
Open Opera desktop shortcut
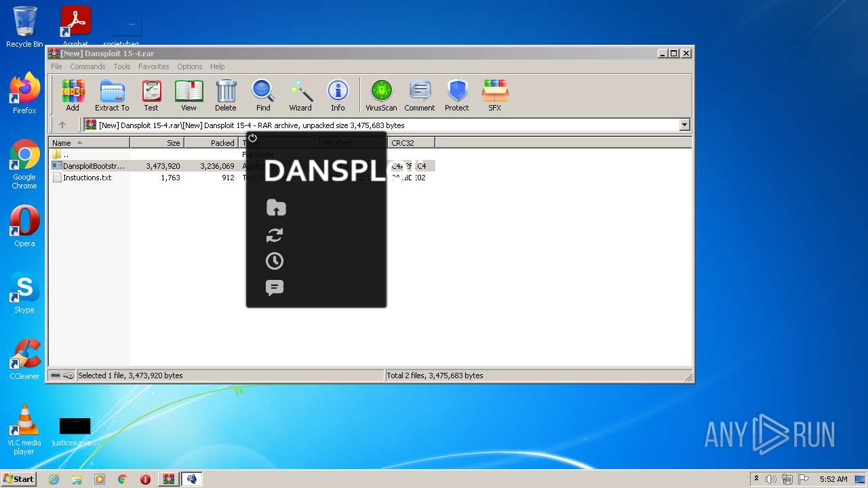24,226
